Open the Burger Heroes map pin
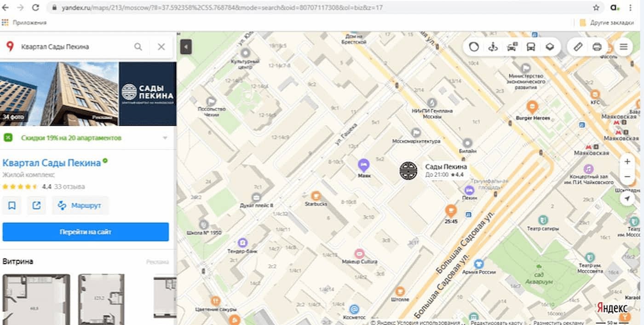 (x=532, y=107)
